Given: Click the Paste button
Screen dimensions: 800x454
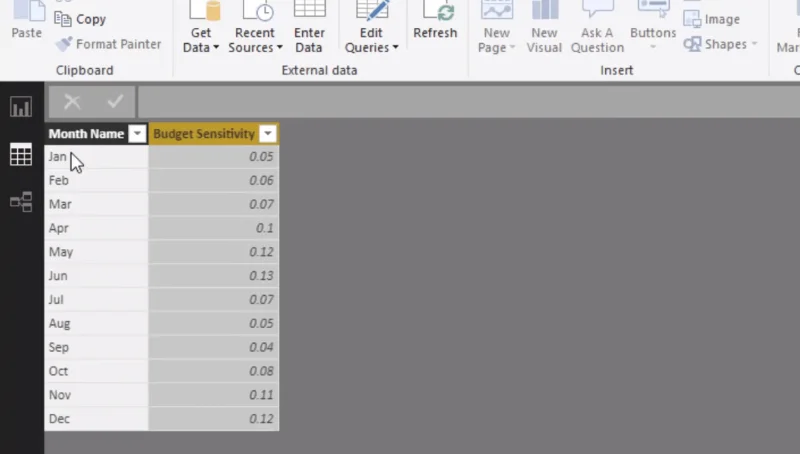Looking at the screenshot, I should (27, 20).
